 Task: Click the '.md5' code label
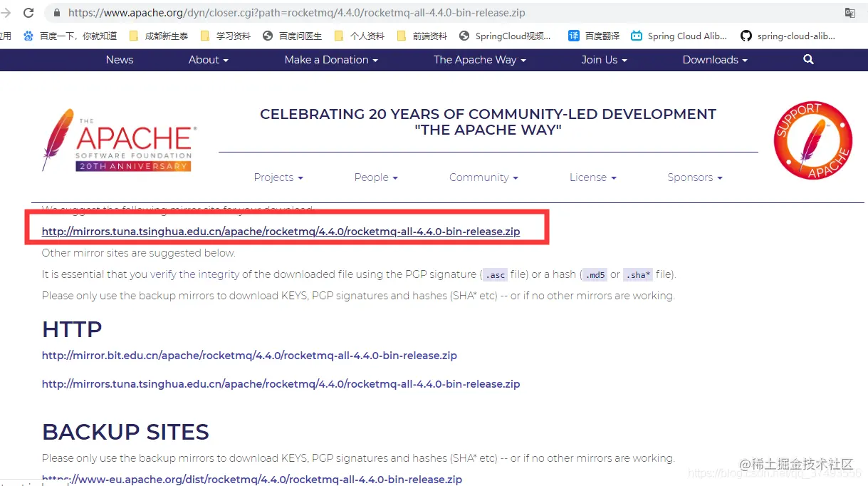tap(595, 275)
